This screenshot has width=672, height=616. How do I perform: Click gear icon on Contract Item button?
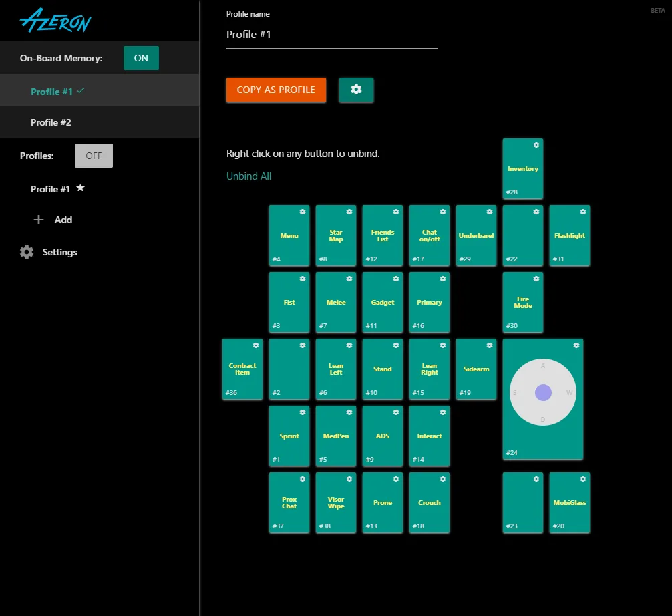tap(256, 345)
